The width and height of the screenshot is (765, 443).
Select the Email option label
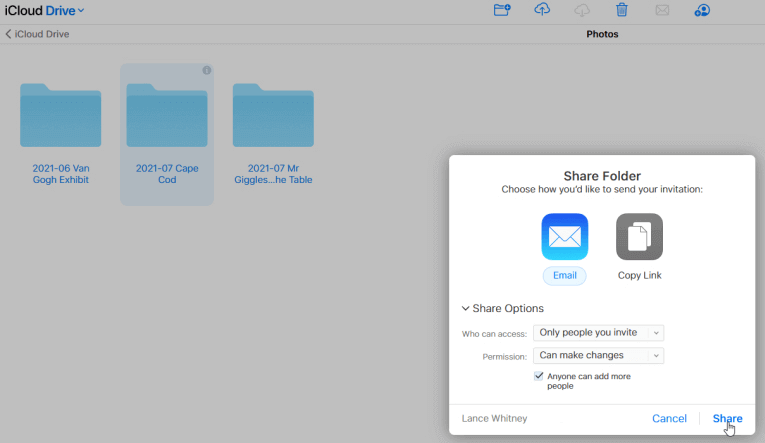[564, 276]
